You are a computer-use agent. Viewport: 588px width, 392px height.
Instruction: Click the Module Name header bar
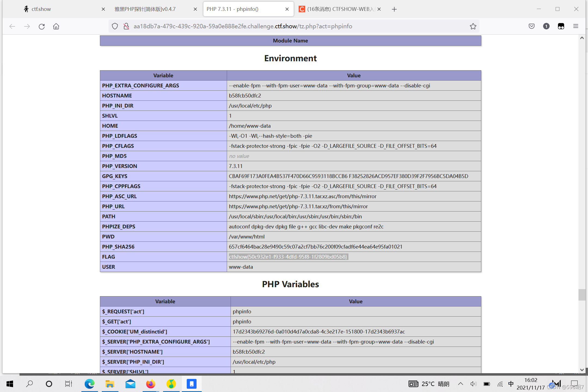tap(290, 41)
